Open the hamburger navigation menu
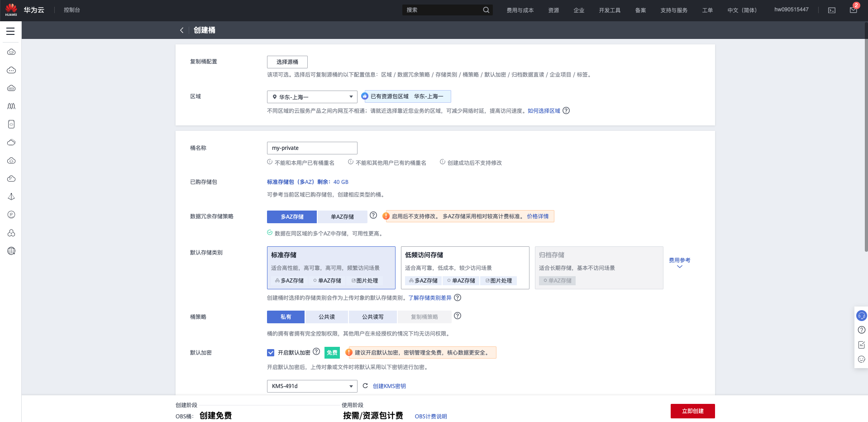 tap(11, 31)
